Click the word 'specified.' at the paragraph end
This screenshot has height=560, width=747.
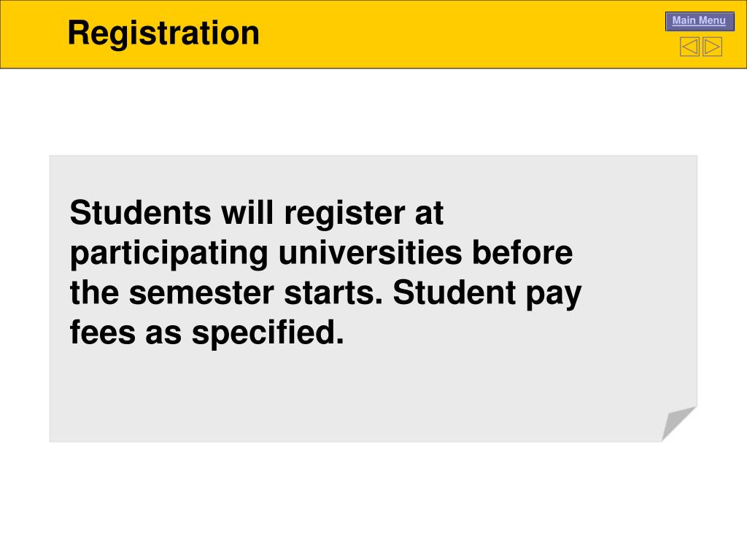pos(268,333)
